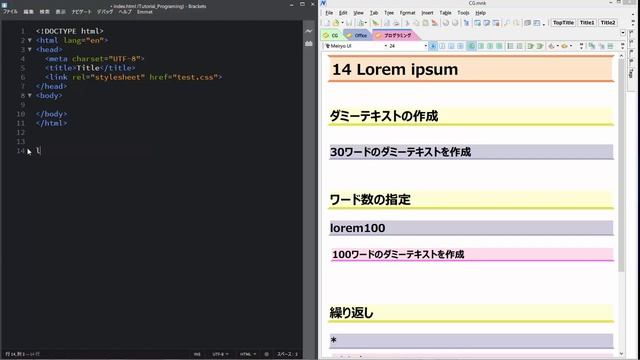Open the font size 24 dropdown

point(425,46)
